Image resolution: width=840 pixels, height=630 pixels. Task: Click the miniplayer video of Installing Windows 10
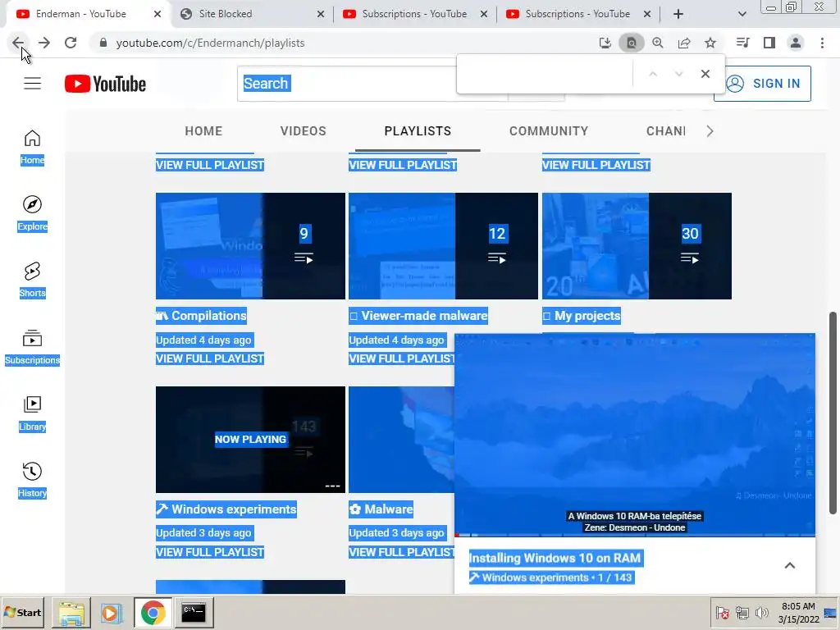point(635,434)
